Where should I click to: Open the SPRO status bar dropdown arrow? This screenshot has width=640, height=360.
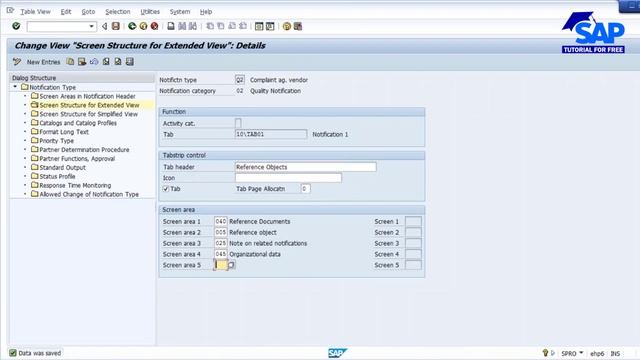581,353
